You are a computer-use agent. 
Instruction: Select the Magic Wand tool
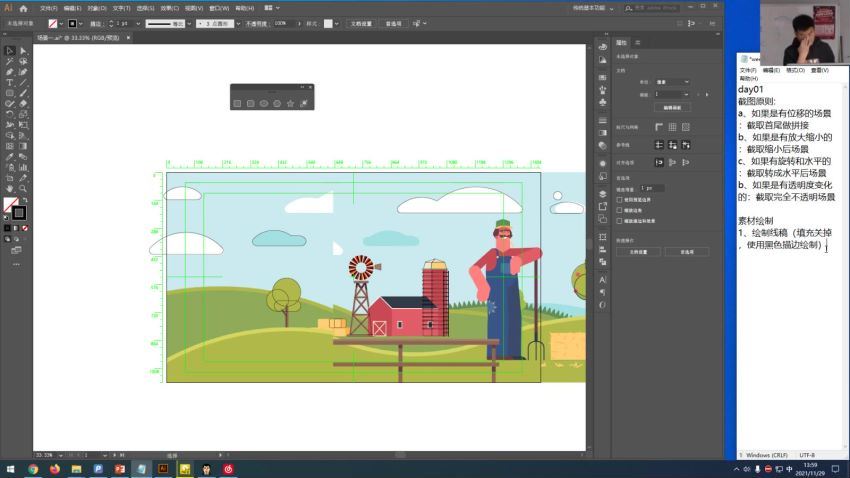(x=10, y=61)
